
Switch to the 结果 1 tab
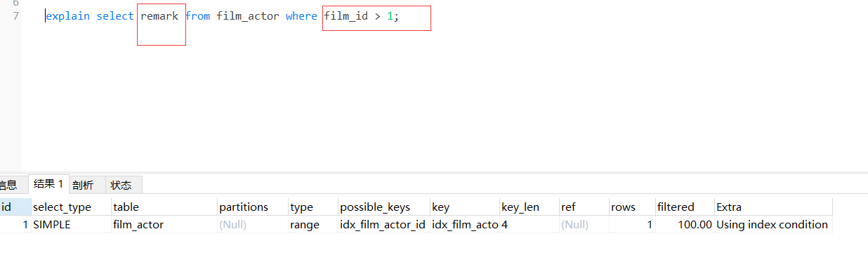48,184
